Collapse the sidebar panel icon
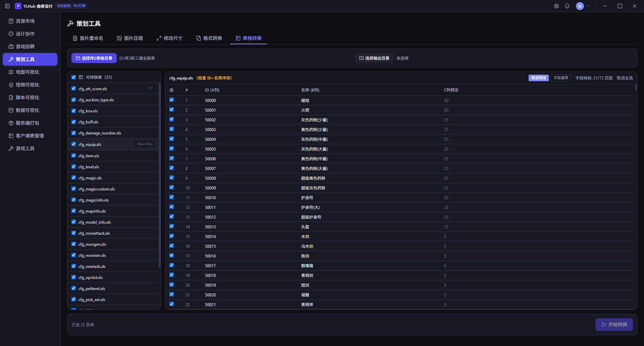The width and height of the screenshot is (644, 346). click(7, 6)
